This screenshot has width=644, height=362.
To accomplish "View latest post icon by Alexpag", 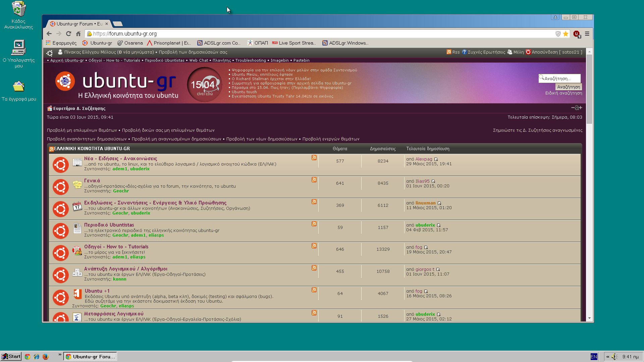I will point(436,159).
